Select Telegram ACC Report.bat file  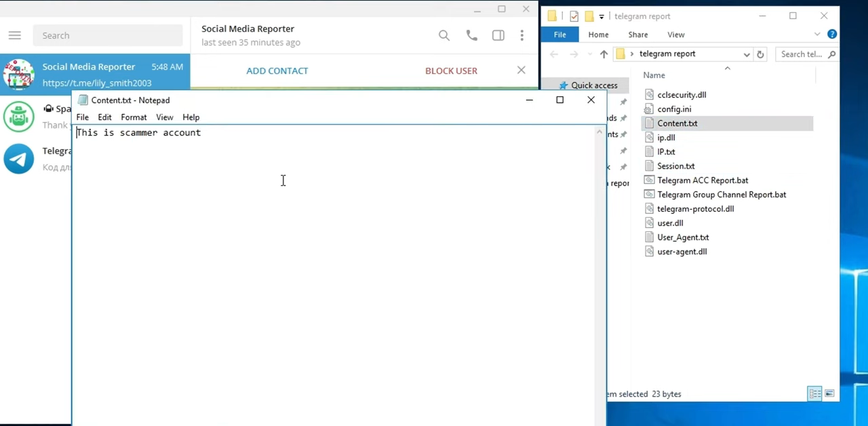coord(703,180)
